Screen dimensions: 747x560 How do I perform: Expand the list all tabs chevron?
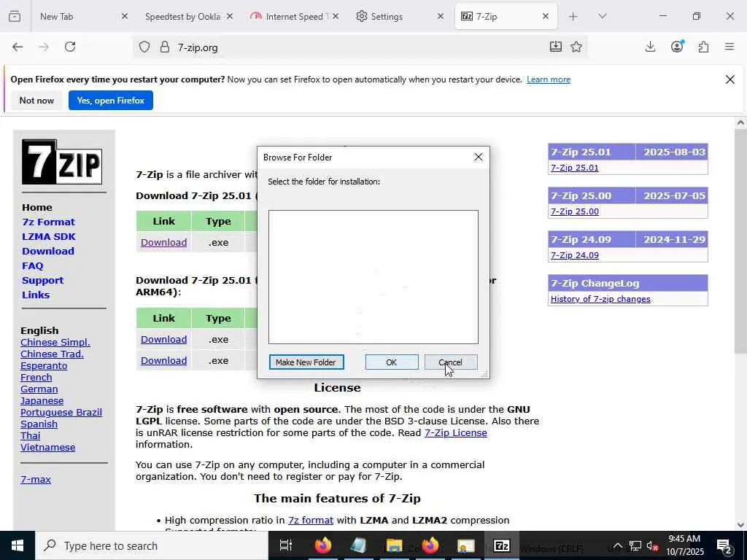(x=602, y=16)
